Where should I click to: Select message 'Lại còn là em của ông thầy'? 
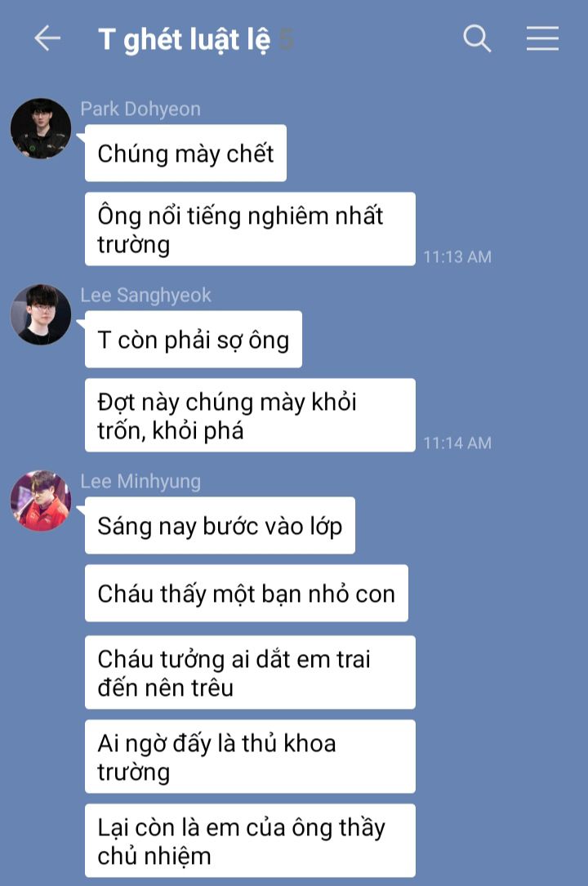[x=250, y=840]
